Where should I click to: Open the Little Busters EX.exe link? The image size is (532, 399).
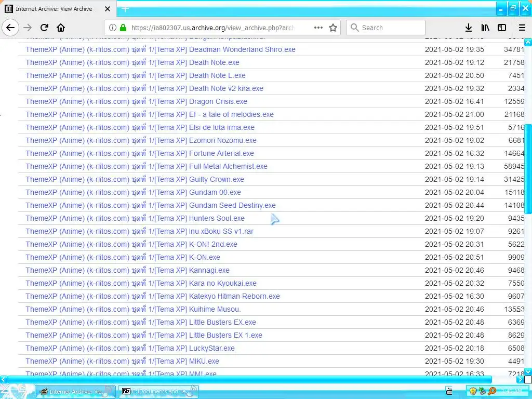pos(141,322)
